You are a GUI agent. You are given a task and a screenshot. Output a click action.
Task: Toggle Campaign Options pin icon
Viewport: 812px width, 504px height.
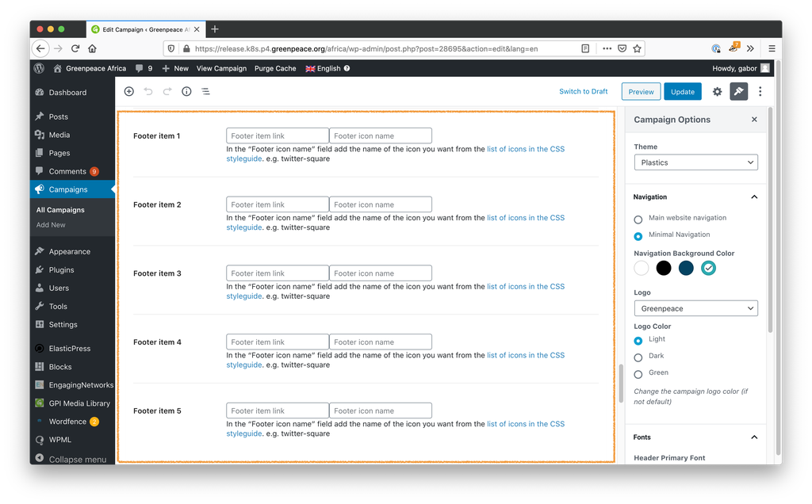tap(739, 92)
